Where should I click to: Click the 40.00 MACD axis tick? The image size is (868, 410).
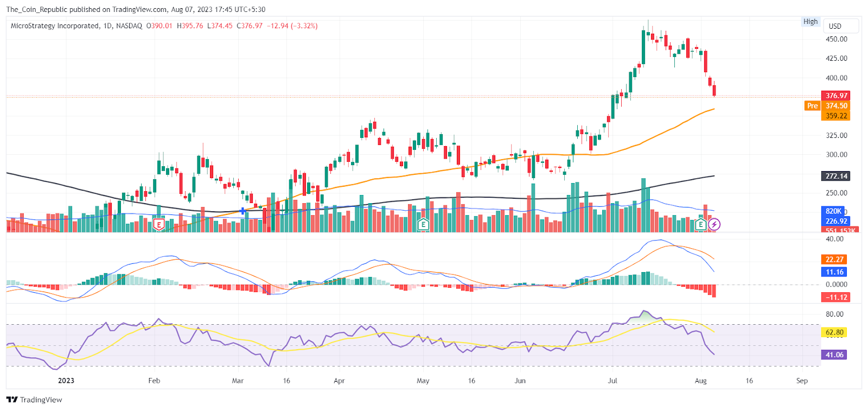pos(834,239)
